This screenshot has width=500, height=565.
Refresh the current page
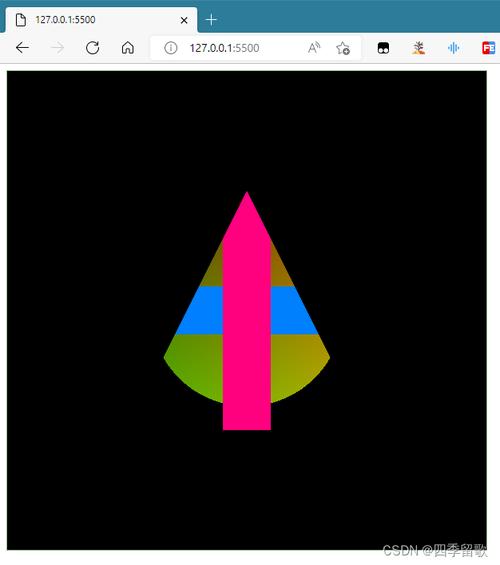click(93, 48)
